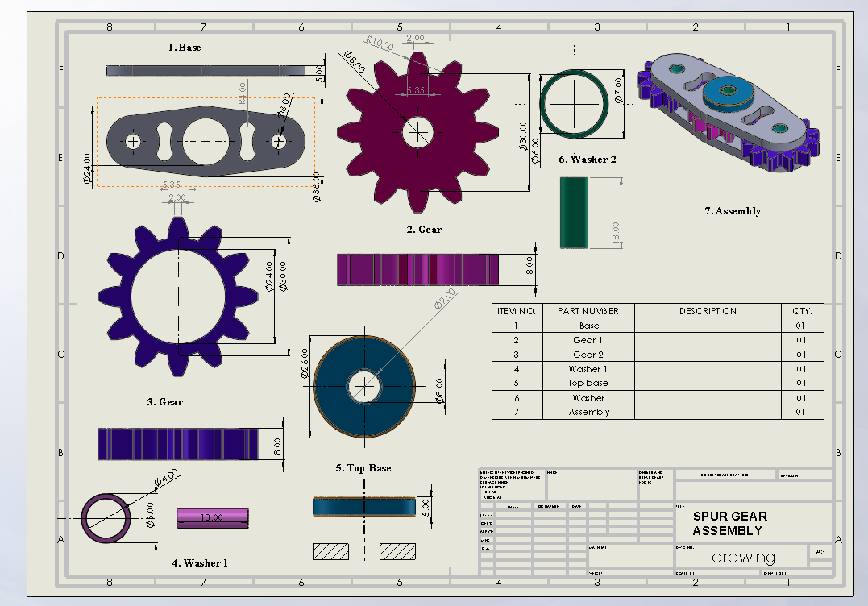Screen dimensions: 868x606
Task: Select the maroon gear front view
Action: tap(418, 132)
